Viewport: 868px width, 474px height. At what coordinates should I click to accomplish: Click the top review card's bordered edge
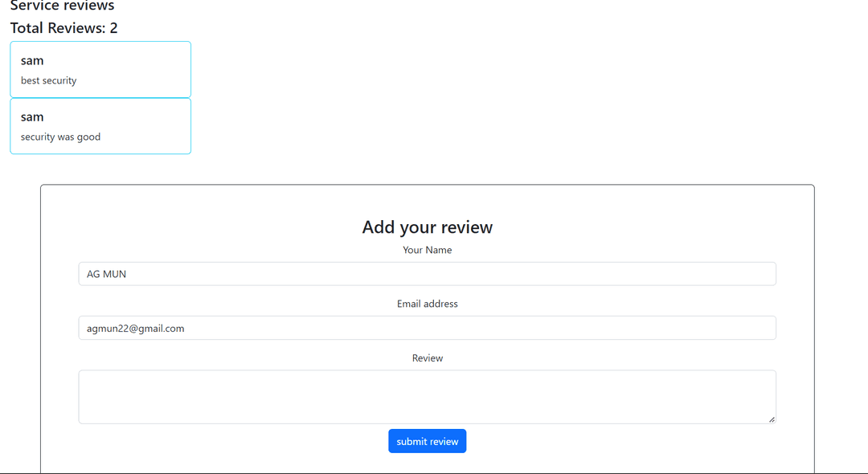(100, 41)
